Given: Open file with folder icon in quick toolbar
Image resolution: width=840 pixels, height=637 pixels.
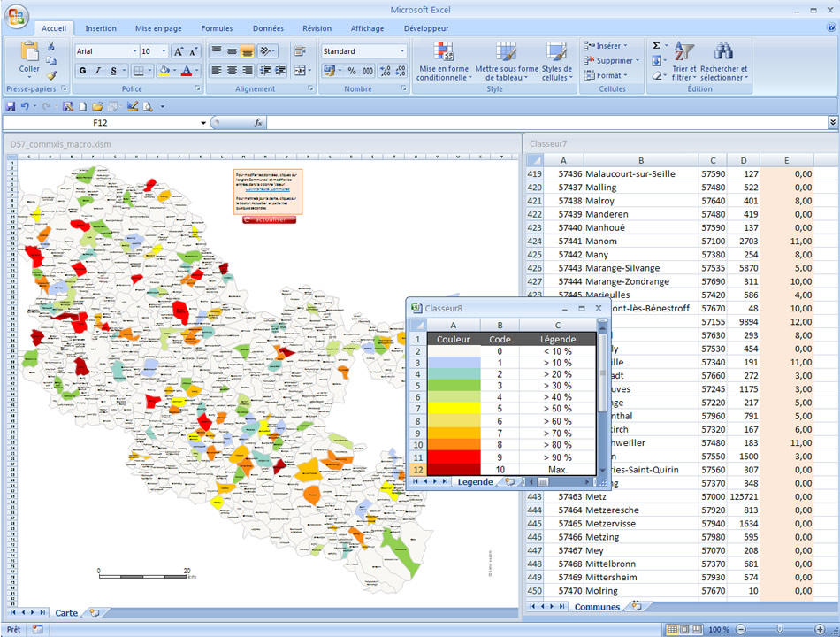Looking at the screenshot, I should [97, 106].
